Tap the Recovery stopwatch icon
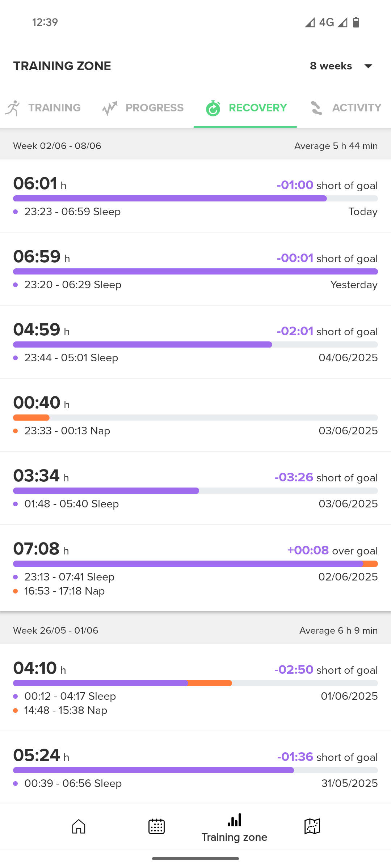The width and height of the screenshot is (391, 868). coord(213,108)
